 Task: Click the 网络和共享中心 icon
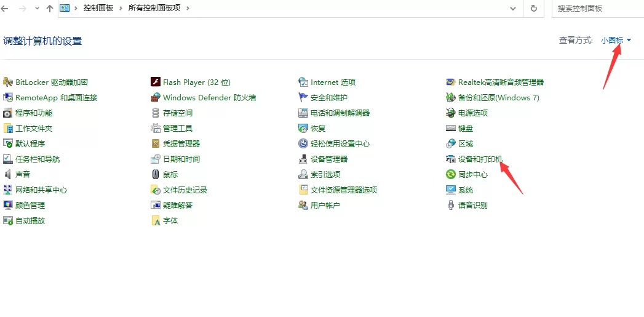click(8, 190)
